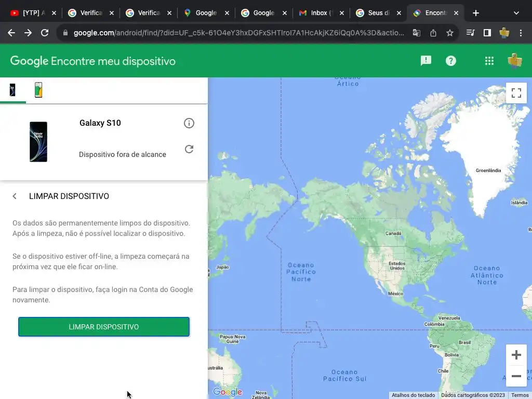532x399 pixels.
Task: Close the YTP YouTube tab
Action: click(54, 13)
